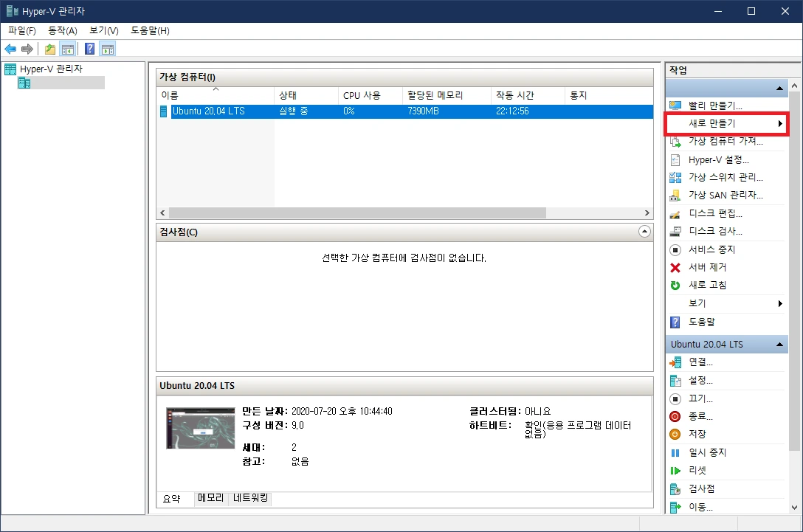Click the Forward arrow toolbar icon

point(27,49)
